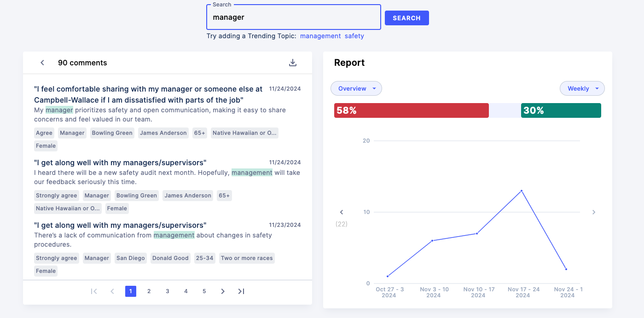Advance to the next comments page
Screen dimensions: 644x318
223,291
